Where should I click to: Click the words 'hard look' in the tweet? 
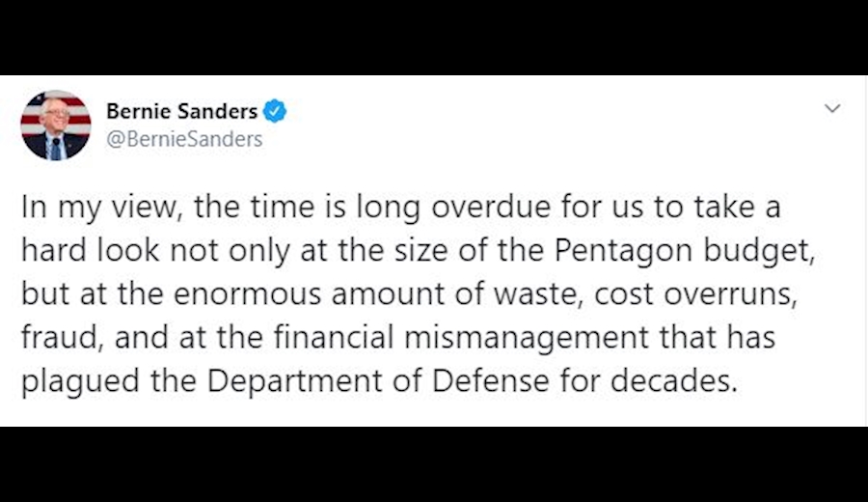90,250
